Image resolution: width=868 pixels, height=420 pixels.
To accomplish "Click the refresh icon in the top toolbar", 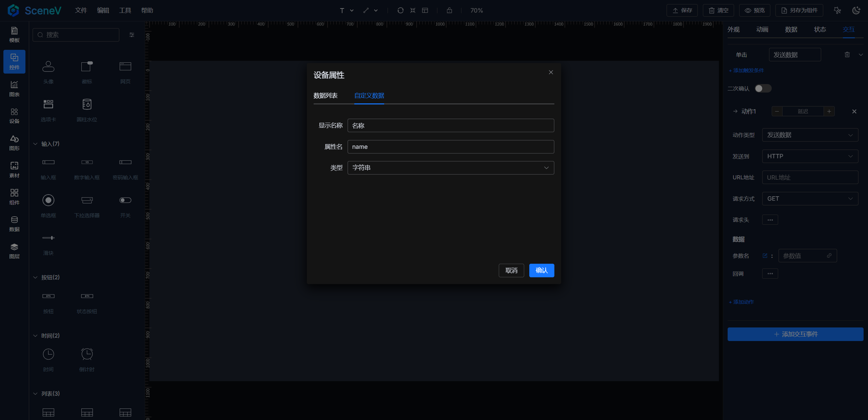I will (400, 11).
